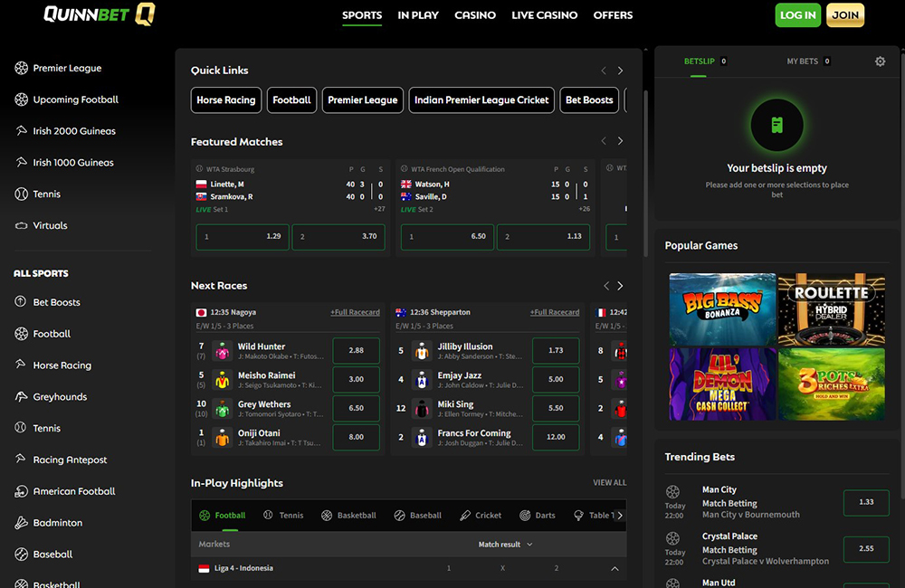Collapse the Liga 4 - Indonesia section
Screen dimensions: 905x588
coord(614,568)
